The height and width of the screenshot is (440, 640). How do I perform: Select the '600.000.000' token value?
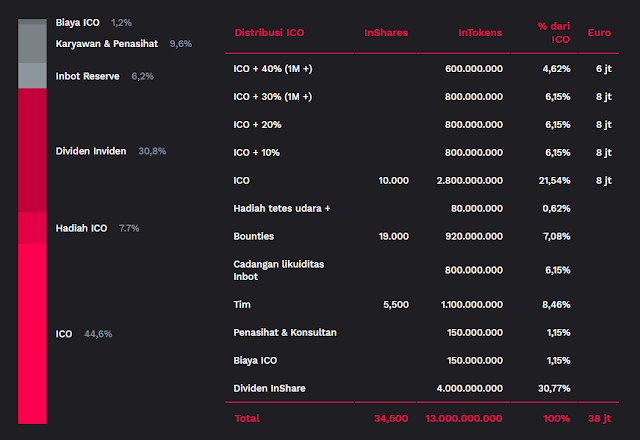click(x=474, y=69)
